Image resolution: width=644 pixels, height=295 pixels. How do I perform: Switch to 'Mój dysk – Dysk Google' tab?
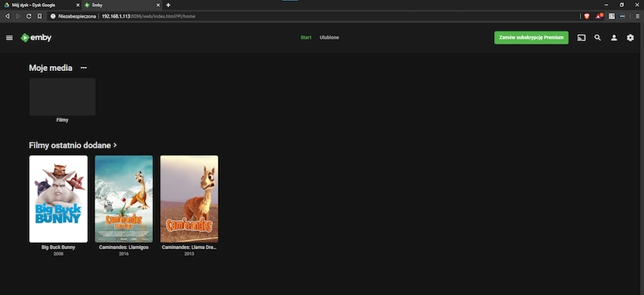40,5
